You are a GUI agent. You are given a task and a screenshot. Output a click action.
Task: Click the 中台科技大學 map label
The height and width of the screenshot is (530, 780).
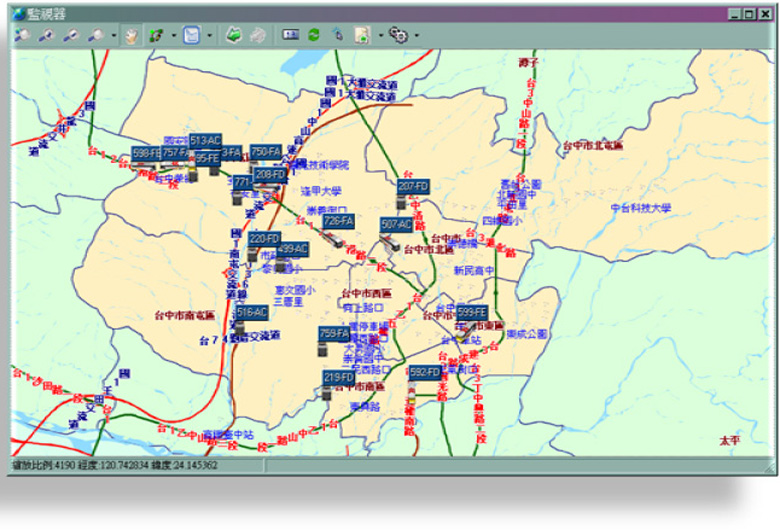click(641, 208)
